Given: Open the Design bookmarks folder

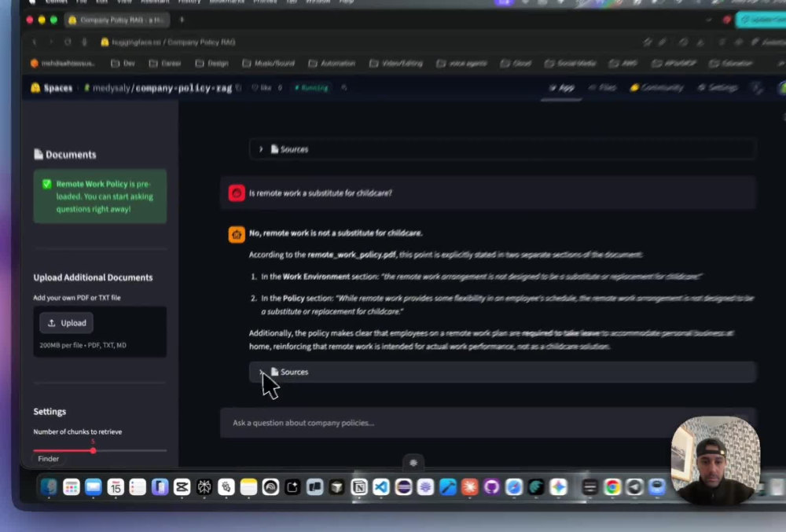Looking at the screenshot, I should [x=211, y=63].
